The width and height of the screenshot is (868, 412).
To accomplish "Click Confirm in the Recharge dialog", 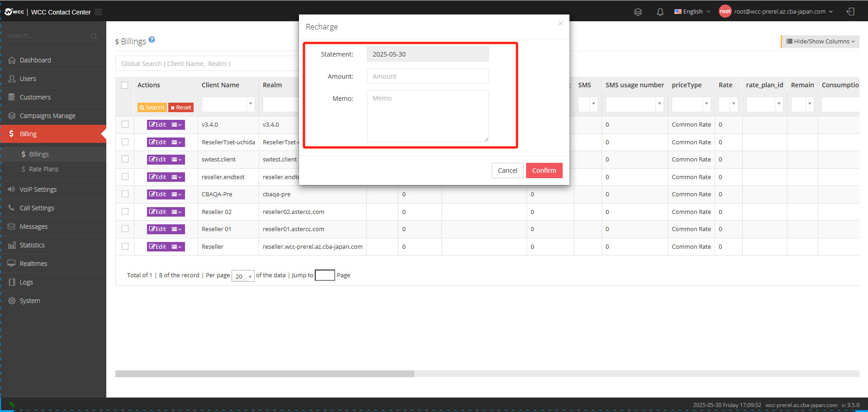I will (544, 170).
